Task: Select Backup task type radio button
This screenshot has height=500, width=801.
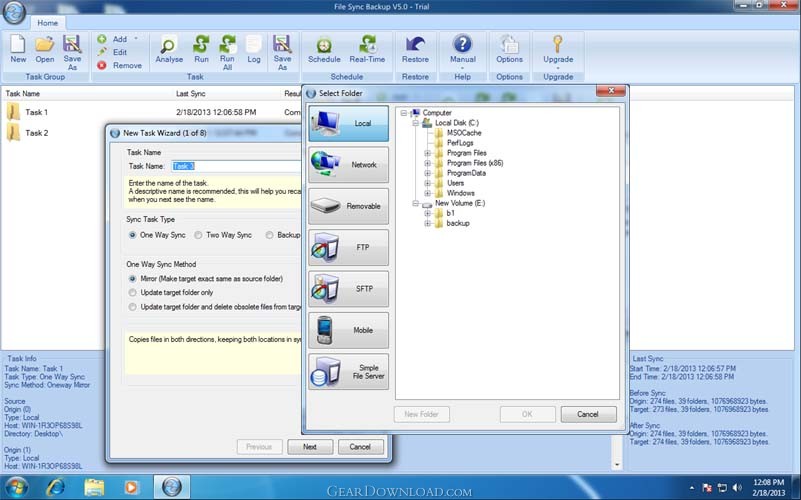Action: point(269,235)
